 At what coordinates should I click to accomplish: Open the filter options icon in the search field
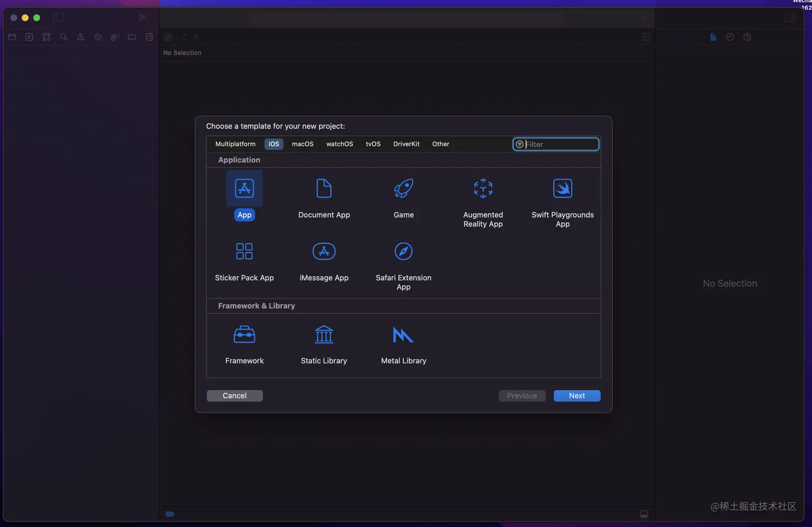coord(519,144)
